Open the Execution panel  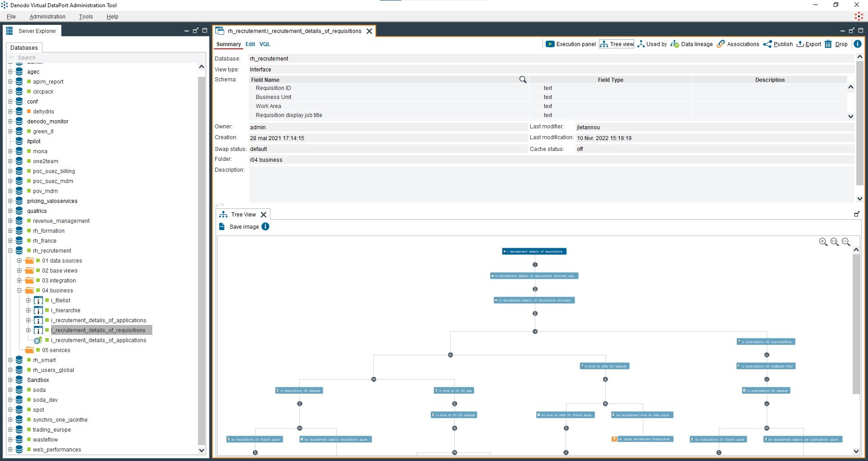click(571, 44)
